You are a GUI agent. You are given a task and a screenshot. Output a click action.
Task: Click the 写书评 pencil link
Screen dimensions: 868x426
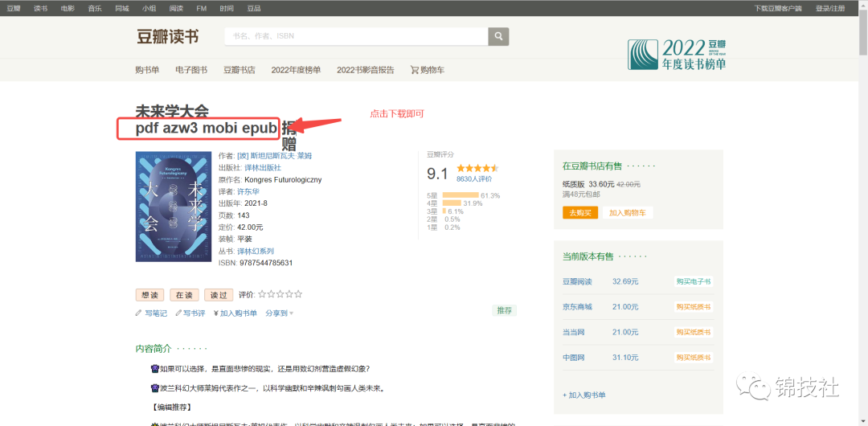[190, 313]
